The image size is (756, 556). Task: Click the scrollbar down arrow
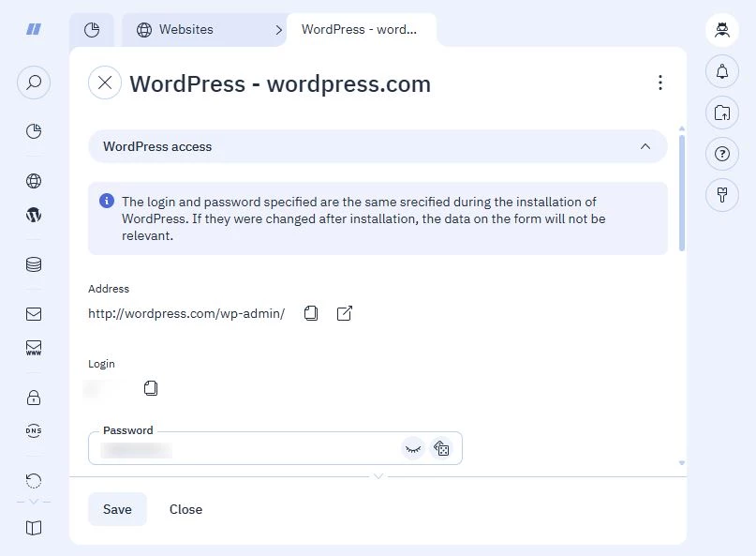point(682,463)
